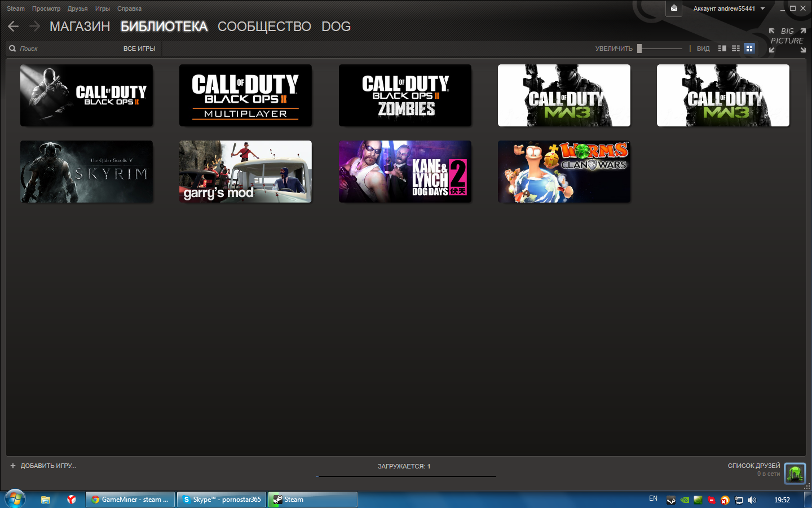Viewport: 812px width, 508px height.
Task: Open the volume speaker tray icon
Action: pos(752,500)
